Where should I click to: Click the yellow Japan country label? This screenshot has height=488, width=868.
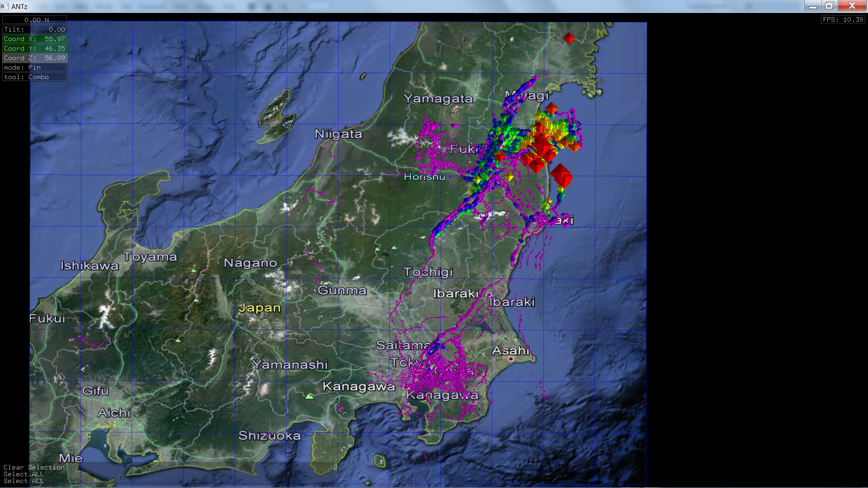[259, 308]
